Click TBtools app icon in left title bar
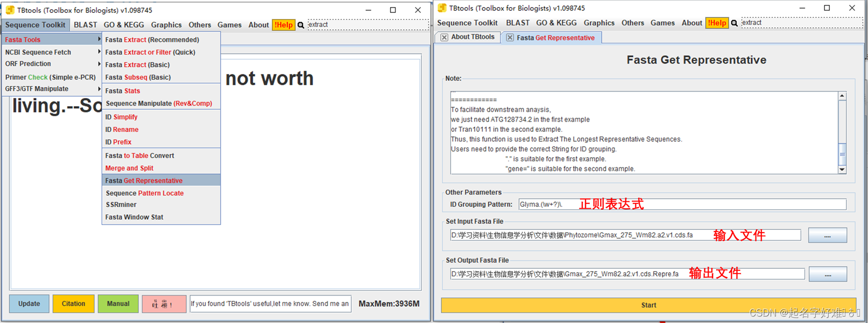The width and height of the screenshot is (868, 323). pyautogui.click(x=10, y=10)
